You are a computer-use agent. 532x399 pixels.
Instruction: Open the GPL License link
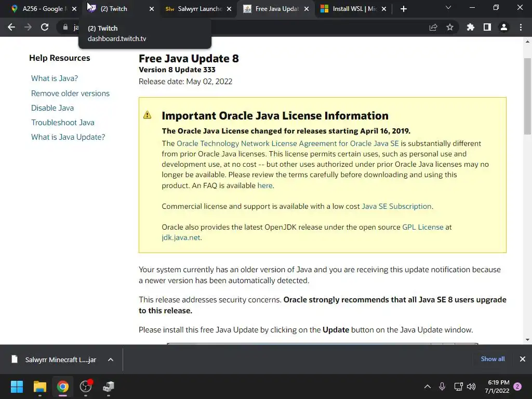pyautogui.click(x=423, y=227)
